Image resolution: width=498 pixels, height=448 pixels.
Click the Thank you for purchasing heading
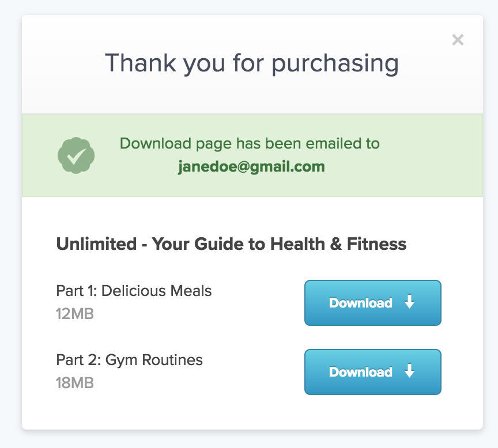251,64
